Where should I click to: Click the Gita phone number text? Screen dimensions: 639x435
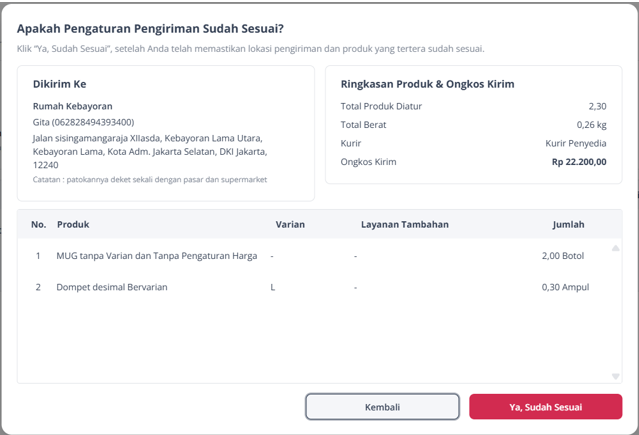[x=84, y=122]
